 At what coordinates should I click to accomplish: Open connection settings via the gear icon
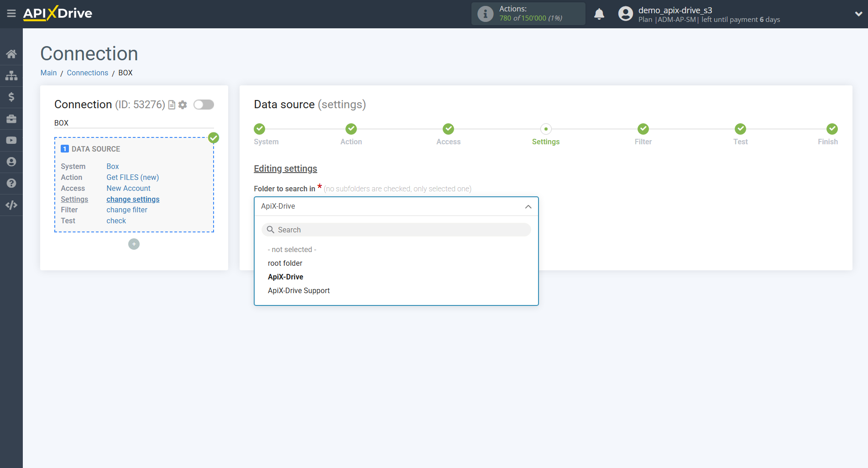pyautogui.click(x=183, y=105)
